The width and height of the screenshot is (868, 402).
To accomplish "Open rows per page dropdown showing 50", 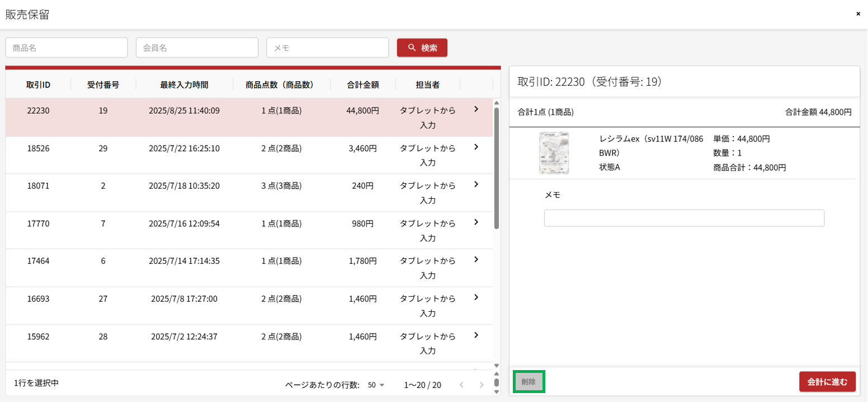I will pyautogui.click(x=376, y=385).
